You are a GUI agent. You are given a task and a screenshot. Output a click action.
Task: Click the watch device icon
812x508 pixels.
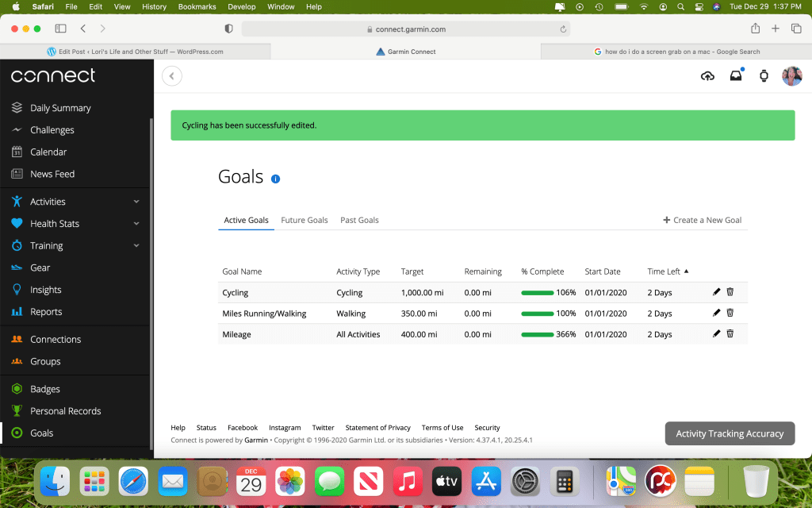pos(764,76)
